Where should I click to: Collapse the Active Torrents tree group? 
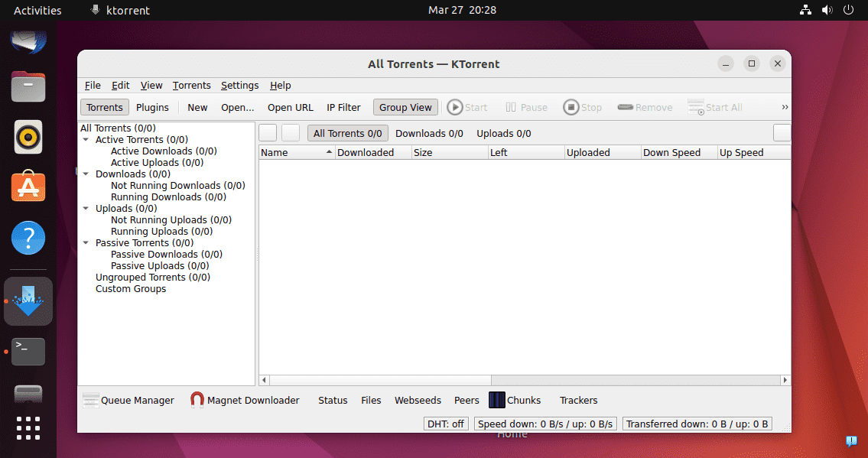click(x=86, y=139)
